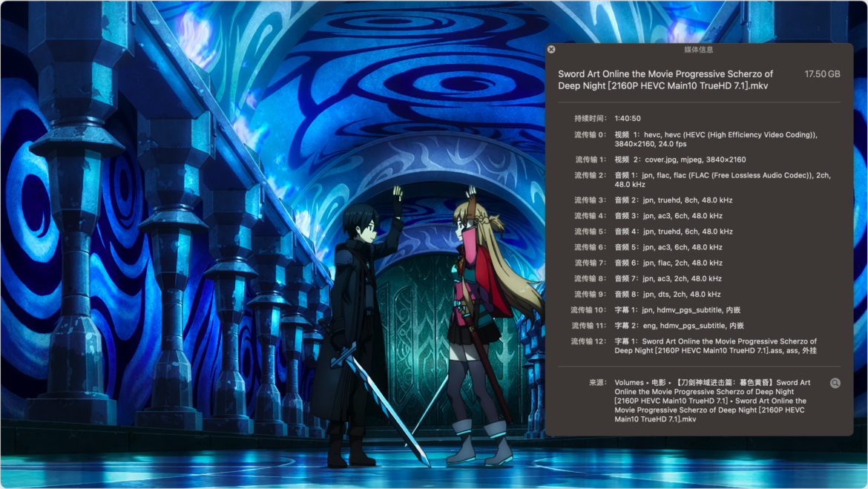Reveal the file with the magnifier icon
This screenshot has height=489, width=868.
pos(835,383)
